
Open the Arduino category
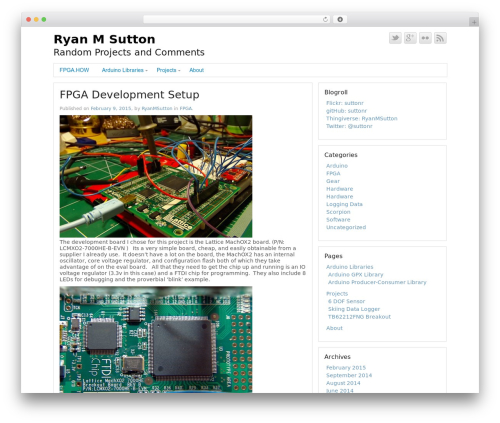337,166
